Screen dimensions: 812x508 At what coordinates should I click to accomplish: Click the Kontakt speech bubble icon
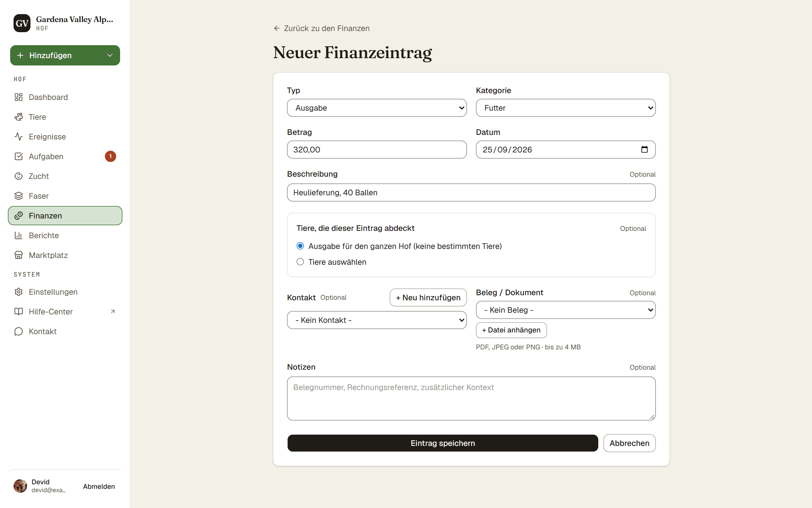click(18, 332)
